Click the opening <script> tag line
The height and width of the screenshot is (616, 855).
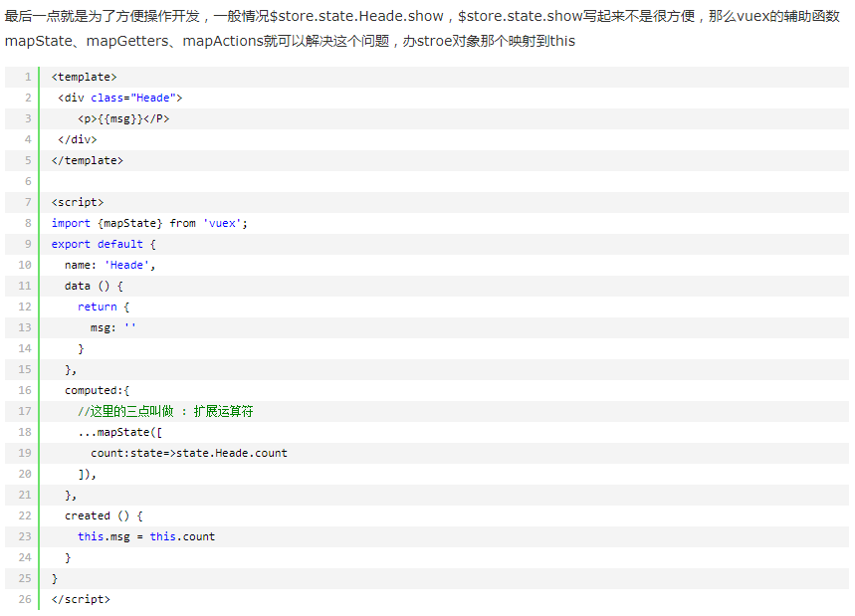coord(78,202)
